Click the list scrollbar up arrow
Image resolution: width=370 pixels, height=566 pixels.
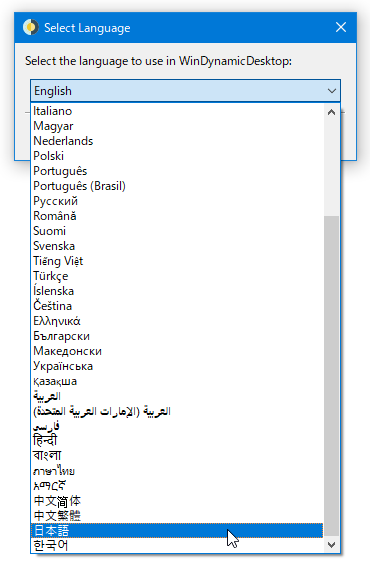pos(331,112)
